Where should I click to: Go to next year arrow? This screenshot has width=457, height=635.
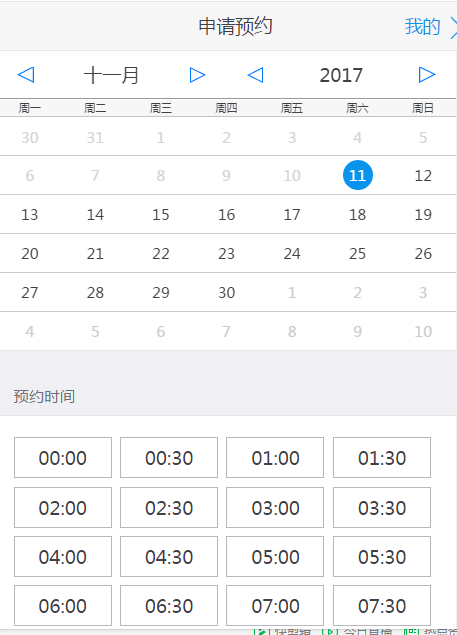tap(427, 75)
